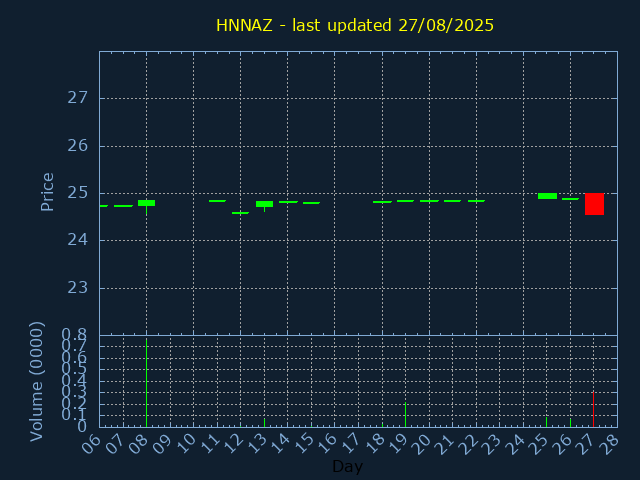Click the chart title HNNAZ last updated 27/08/2025
This screenshot has width=640, height=480.
point(355,25)
